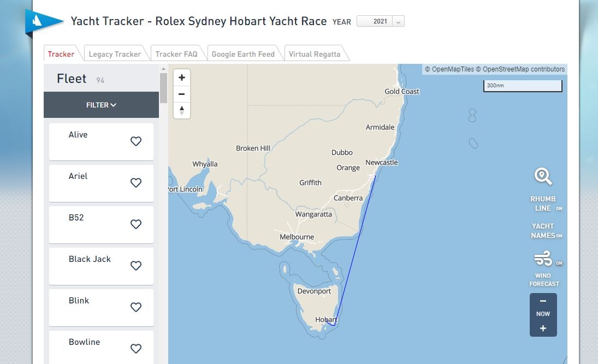
Task: Open the magnifier yacht search icon
Action: tap(542, 176)
